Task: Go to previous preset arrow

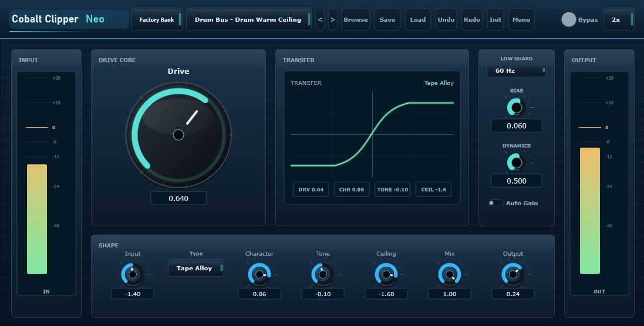Action: tap(320, 19)
